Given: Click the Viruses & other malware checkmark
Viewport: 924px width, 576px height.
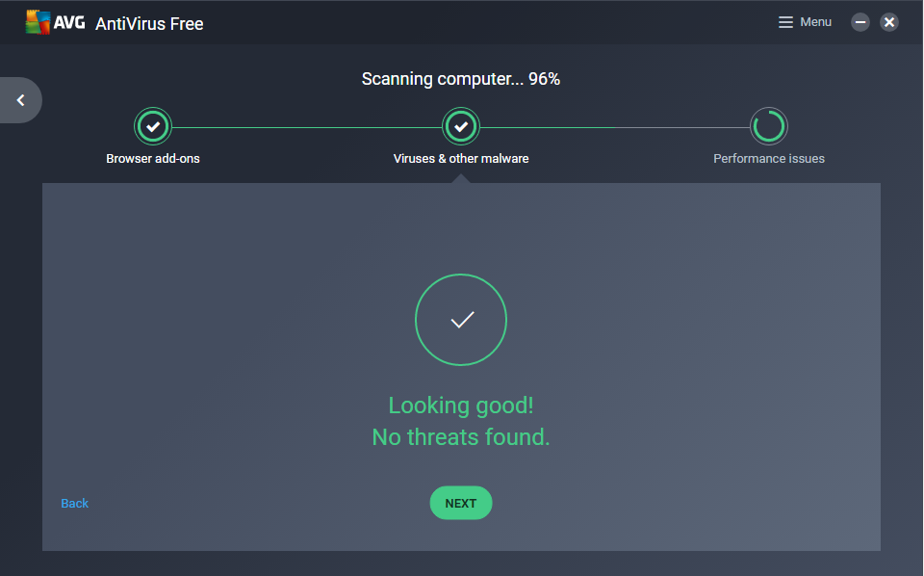Looking at the screenshot, I should tap(461, 126).
